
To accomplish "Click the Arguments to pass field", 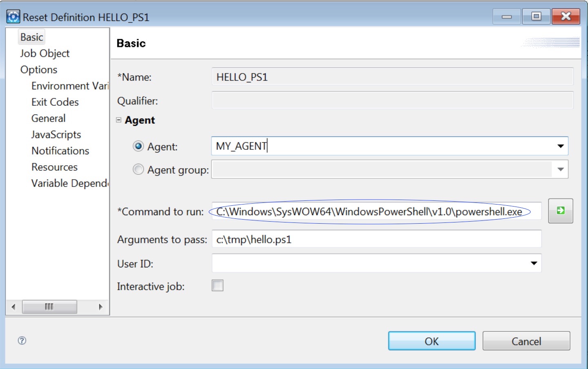I will [376, 239].
